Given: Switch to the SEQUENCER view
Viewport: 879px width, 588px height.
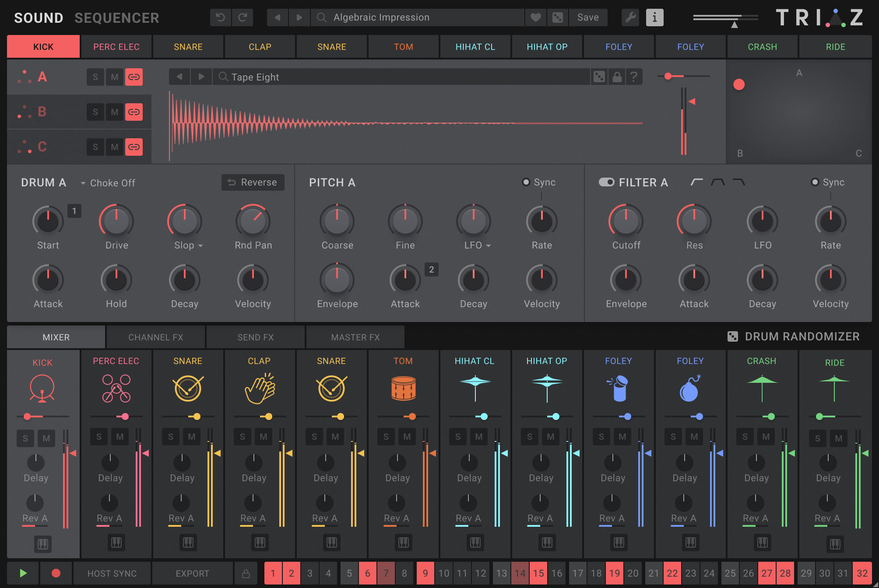Looking at the screenshot, I should point(116,17).
